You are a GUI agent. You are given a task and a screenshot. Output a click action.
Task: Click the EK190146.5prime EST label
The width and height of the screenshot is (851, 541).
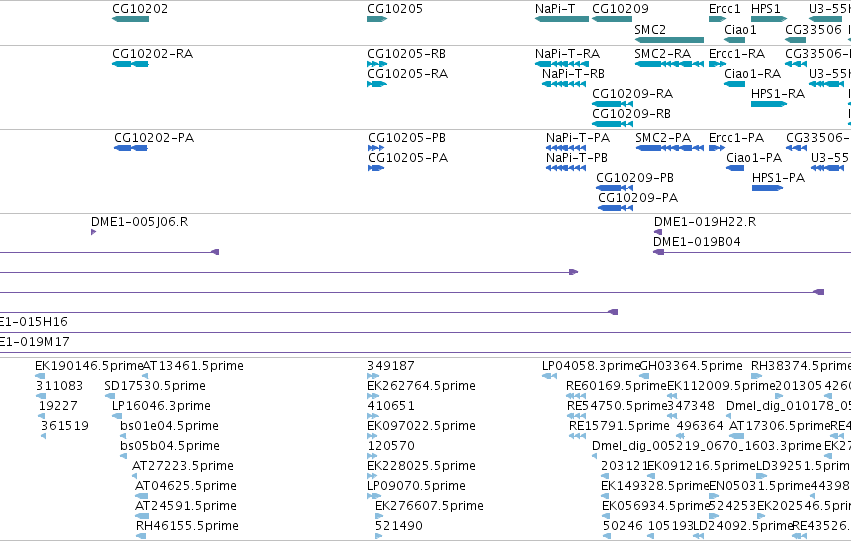coord(89,366)
